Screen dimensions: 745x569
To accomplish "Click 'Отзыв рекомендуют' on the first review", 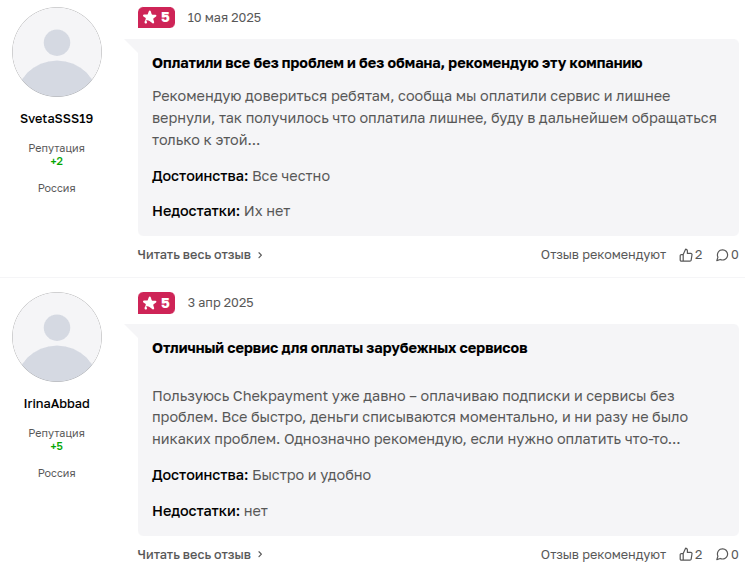I will [x=603, y=255].
